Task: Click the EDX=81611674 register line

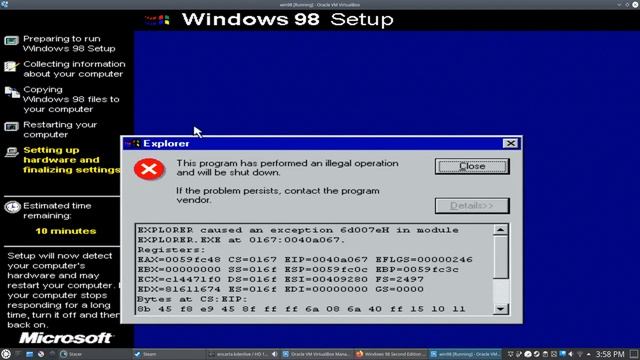Action: [x=280, y=289]
